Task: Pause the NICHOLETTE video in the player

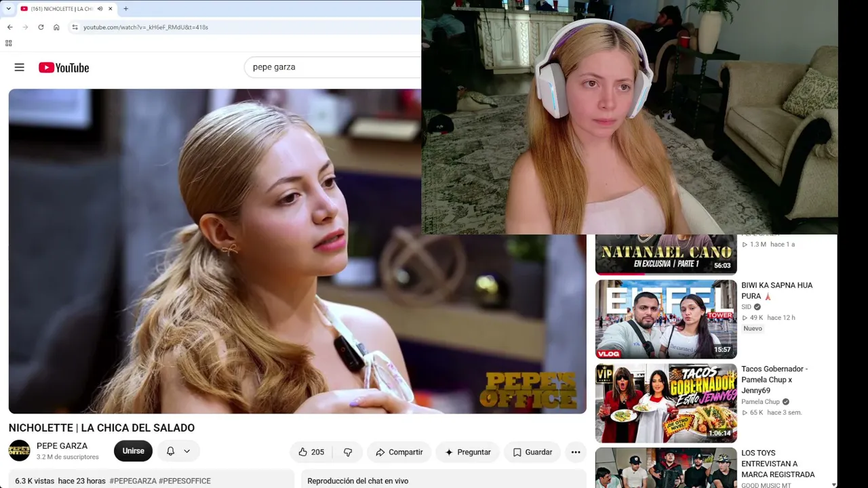Action: (297, 251)
